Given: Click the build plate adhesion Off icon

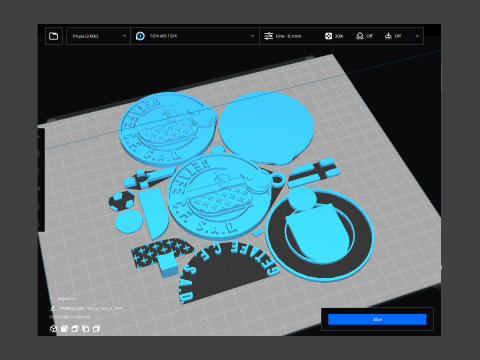Looking at the screenshot, I should (388, 36).
